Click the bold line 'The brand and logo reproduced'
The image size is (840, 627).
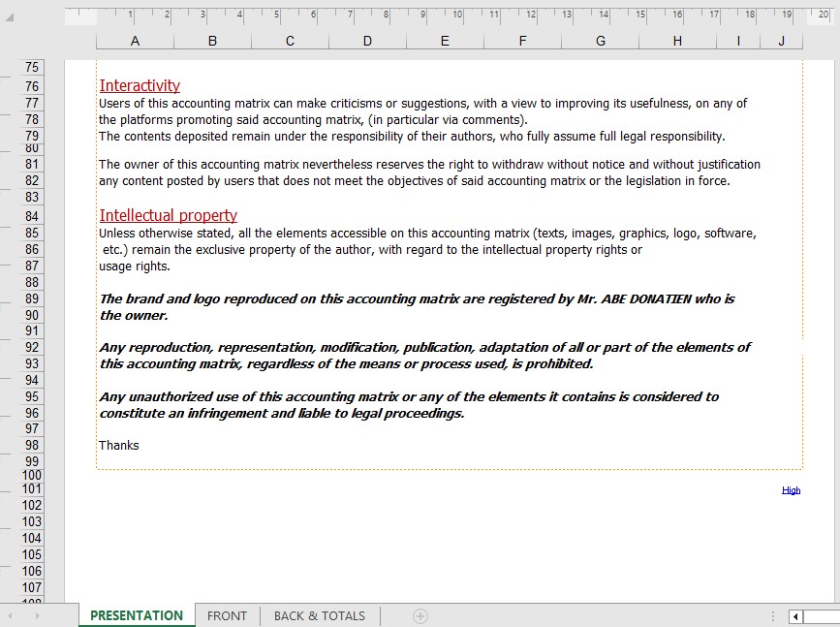418,299
